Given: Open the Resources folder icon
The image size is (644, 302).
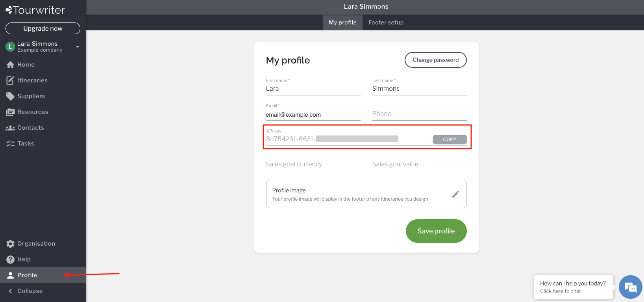Looking at the screenshot, I should point(10,112).
